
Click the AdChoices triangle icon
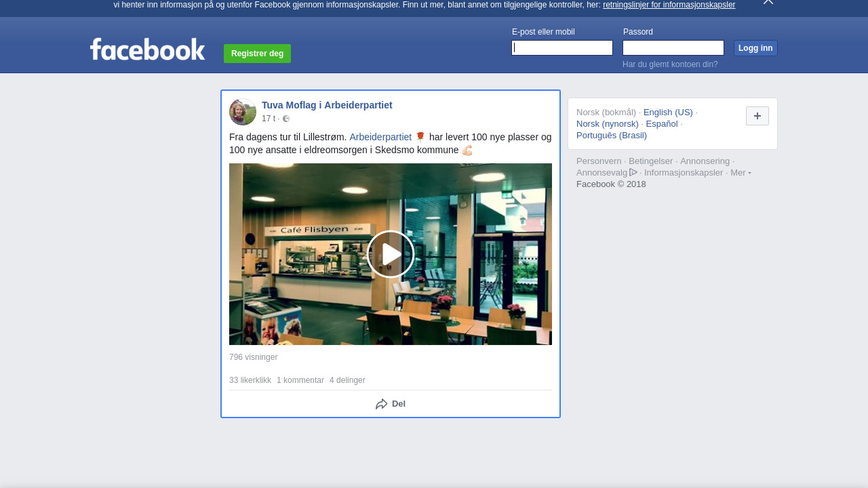pyautogui.click(x=633, y=172)
